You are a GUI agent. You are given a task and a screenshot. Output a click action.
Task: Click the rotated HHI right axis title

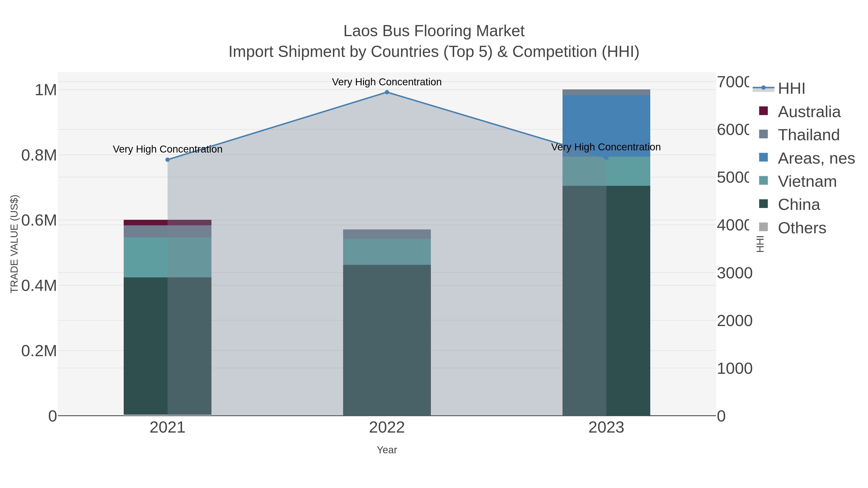pyautogui.click(x=760, y=244)
